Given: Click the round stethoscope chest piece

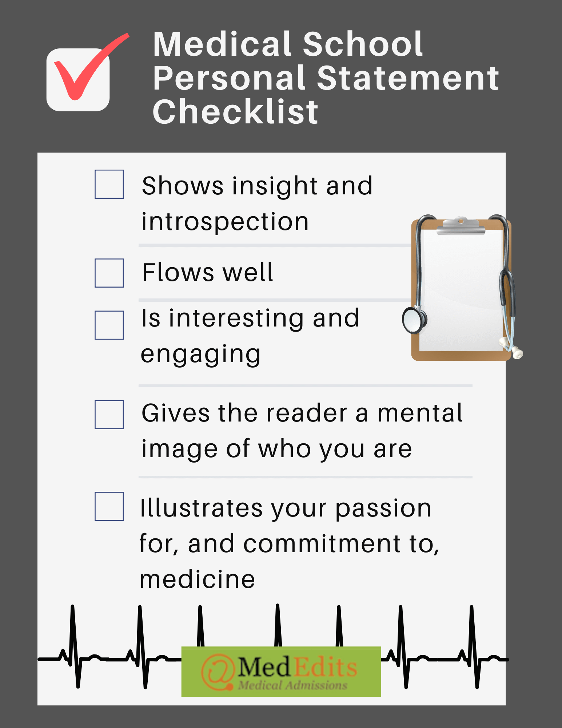Looking at the screenshot, I should 414,320.
